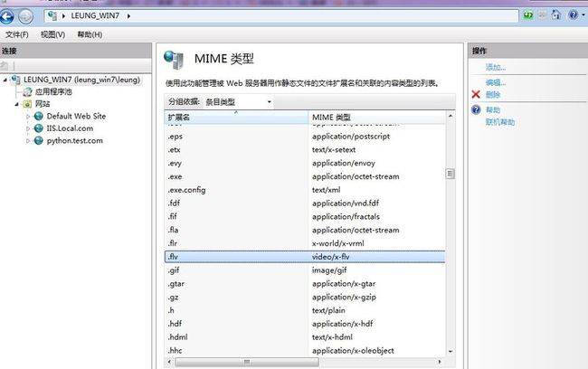Select LEUNG_WIN7 server tree item
This screenshot has width=588, height=369.
pyautogui.click(x=81, y=80)
